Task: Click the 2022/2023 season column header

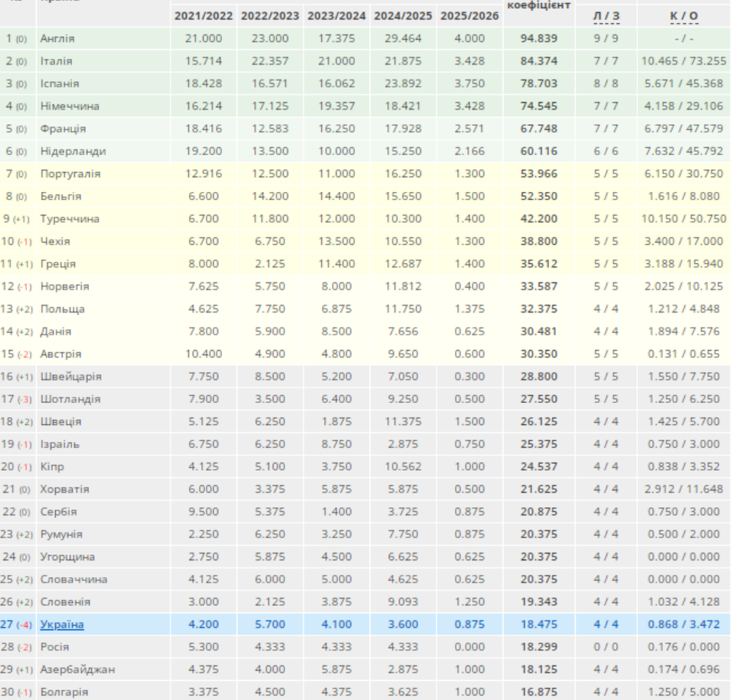Action: click(270, 16)
